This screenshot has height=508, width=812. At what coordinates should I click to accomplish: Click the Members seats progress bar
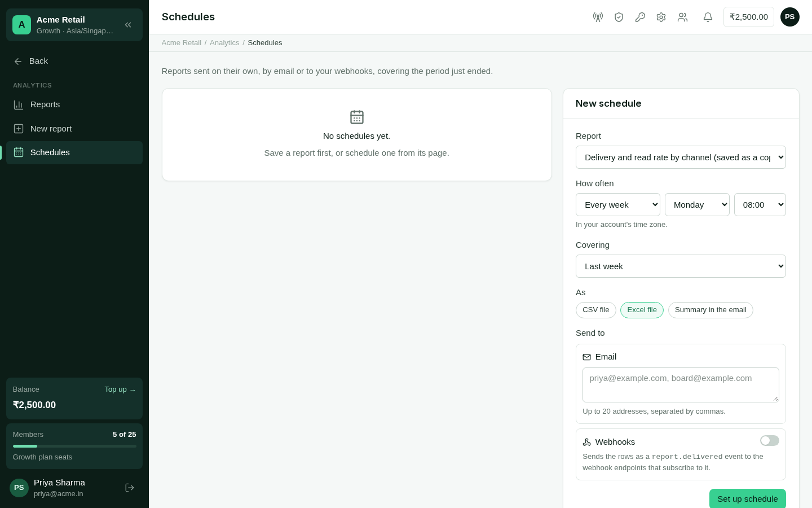(x=74, y=446)
